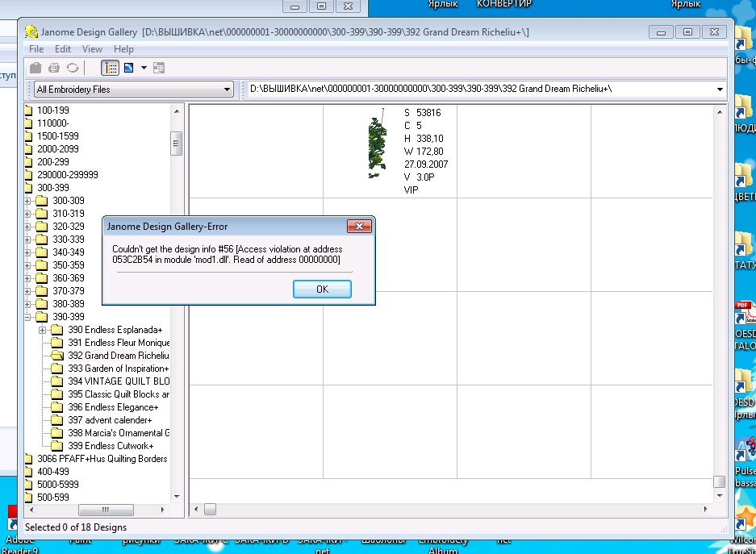Click the 396 Endless Elegance+ folder icon
Screen dimensions: 756x554
(57, 407)
